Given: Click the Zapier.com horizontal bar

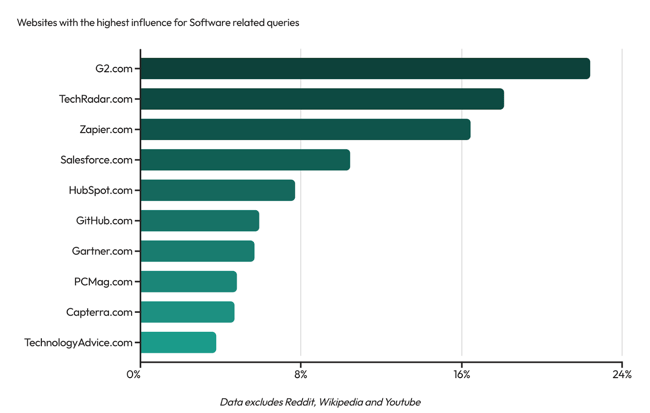Looking at the screenshot, I should [305, 130].
